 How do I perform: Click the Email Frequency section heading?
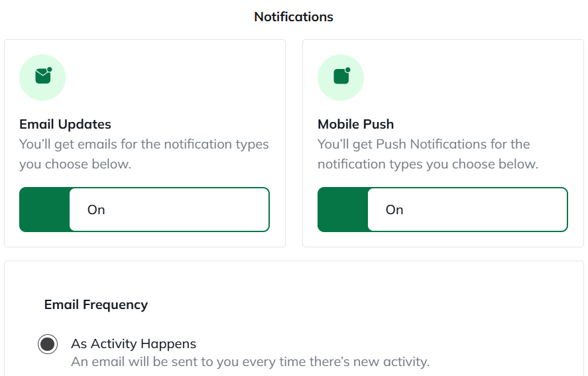pos(96,304)
